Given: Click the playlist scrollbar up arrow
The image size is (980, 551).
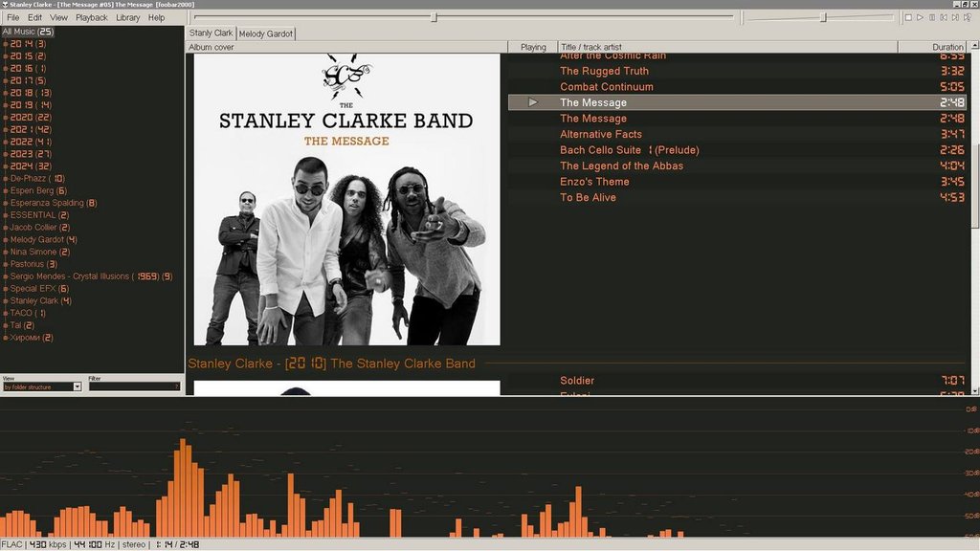Looking at the screenshot, I should pos(974,46).
